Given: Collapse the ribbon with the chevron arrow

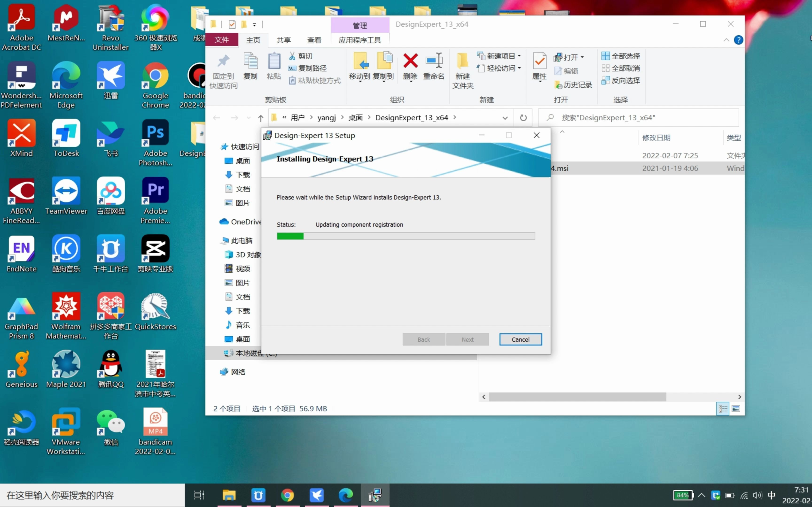Looking at the screenshot, I should (726, 40).
